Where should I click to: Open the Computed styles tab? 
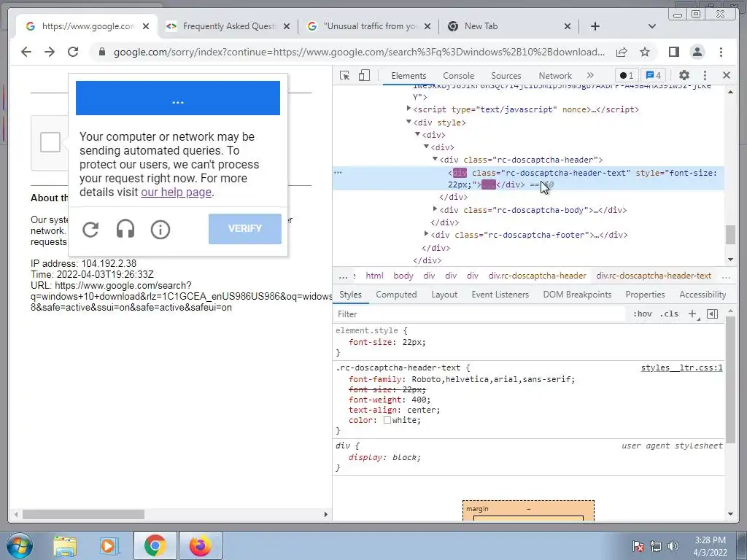pos(396,295)
